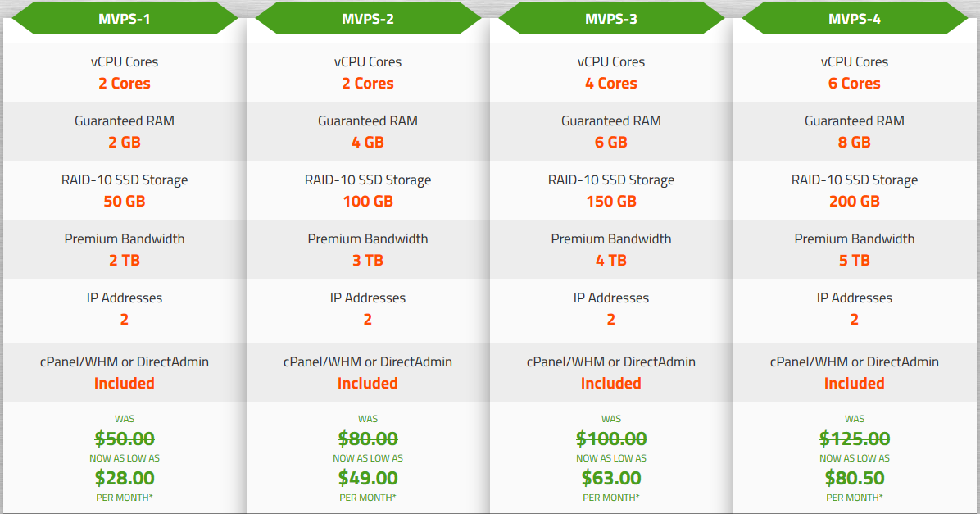Click the struck-through $50.00 old price
Image resolution: width=980 pixels, height=514 pixels.
tap(125, 439)
